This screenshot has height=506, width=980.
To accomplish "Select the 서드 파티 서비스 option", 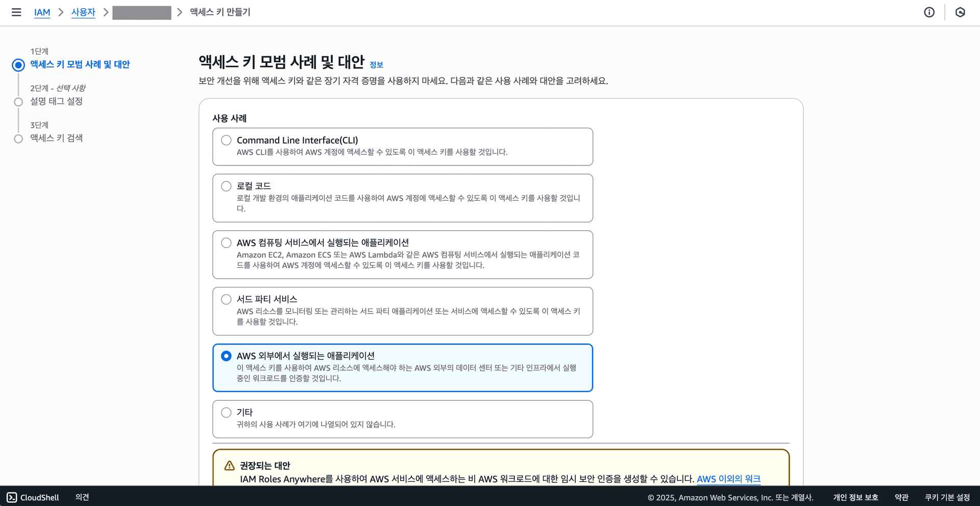I will pyautogui.click(x=226, y=299).
